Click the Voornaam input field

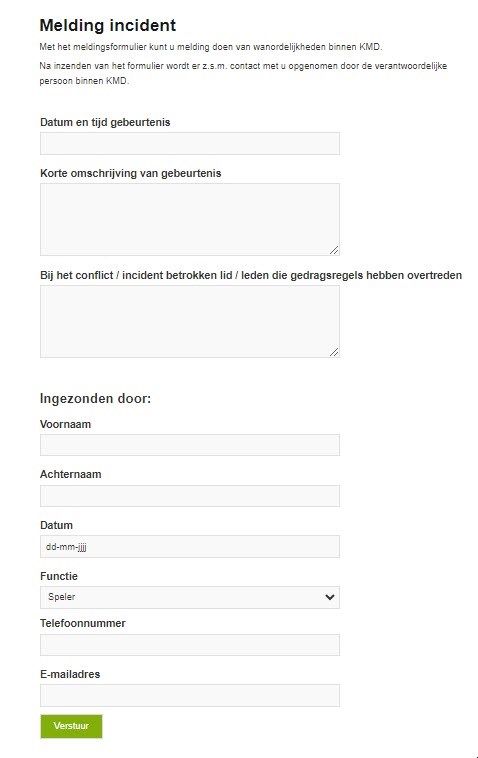[189, 445]
